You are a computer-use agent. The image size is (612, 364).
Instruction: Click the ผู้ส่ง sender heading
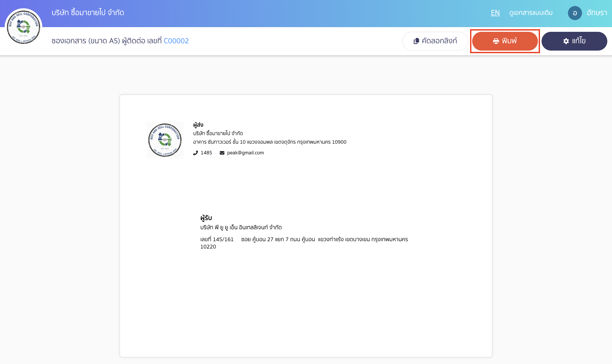tap(198, 125)
